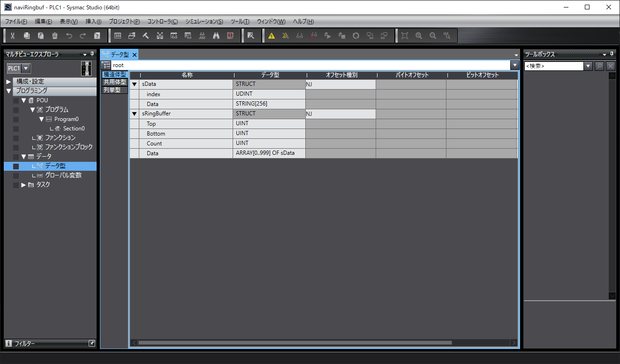Click the Help question mark toolbar icon
The image size is (620, 364).
point(97,36)
